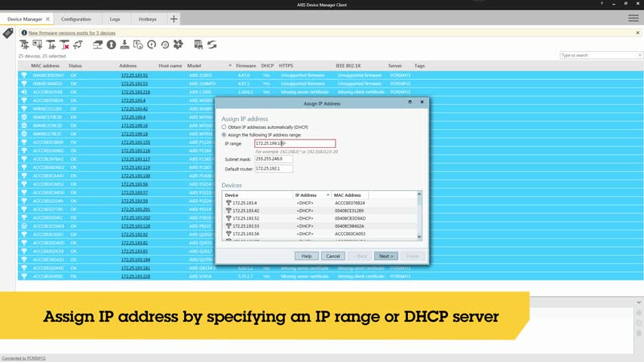
Task: Click the MAC Address header in the dialog
Action: point(348,195)
